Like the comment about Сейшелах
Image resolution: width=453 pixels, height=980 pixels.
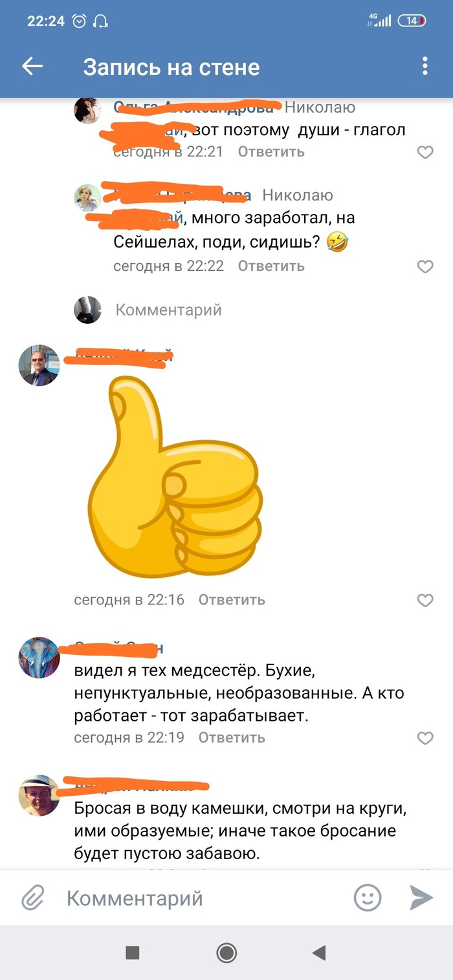[x=425, y=266]
